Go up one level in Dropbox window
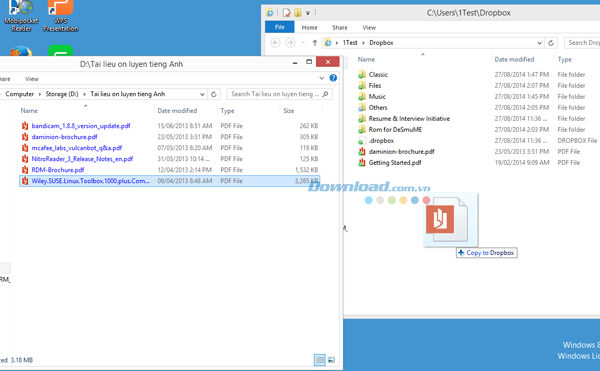The height and width of the screenshot is (371, 600). 315,43
